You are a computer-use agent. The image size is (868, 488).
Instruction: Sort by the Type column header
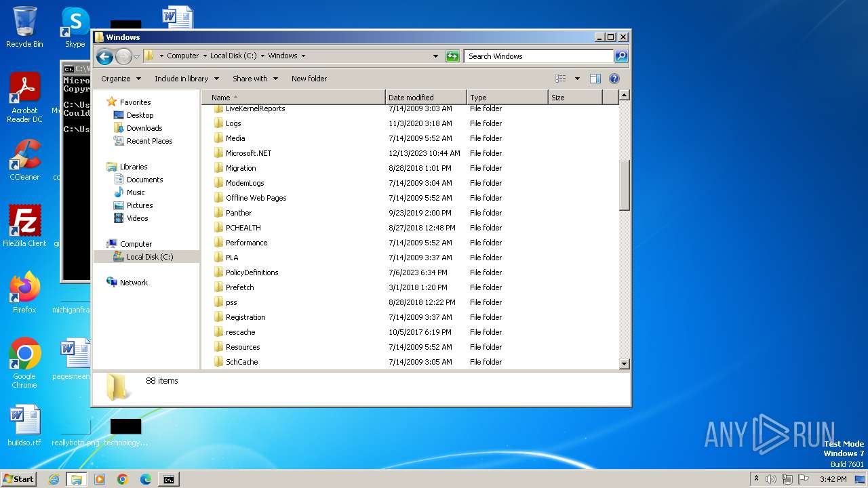pos(507,98)
